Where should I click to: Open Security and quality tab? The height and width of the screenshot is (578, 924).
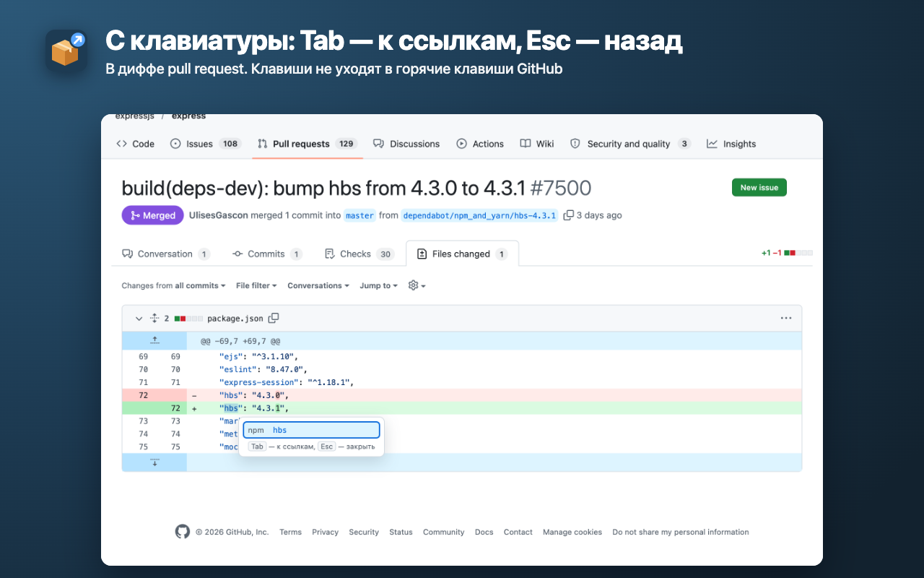coord(630,144)
